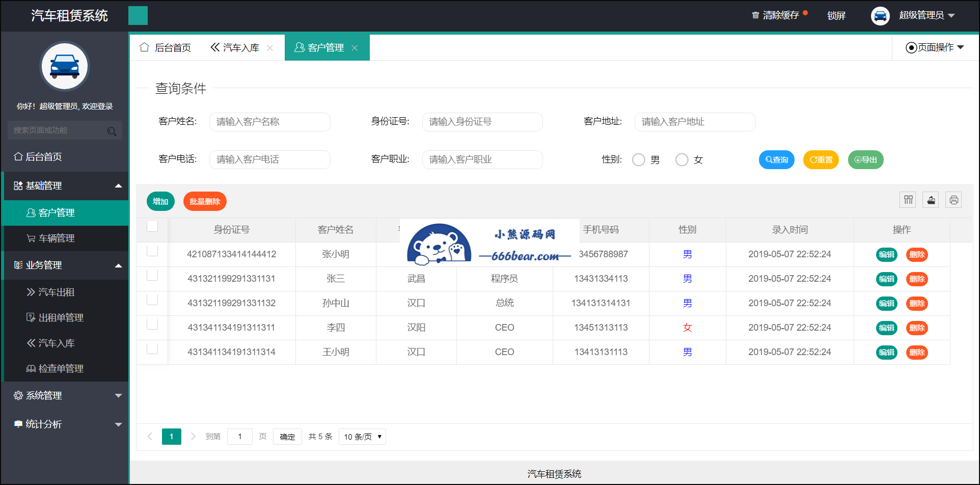Click the 录入时间 column header
The height and width of the screenshot is (485, 980).
tap(790, 230)
